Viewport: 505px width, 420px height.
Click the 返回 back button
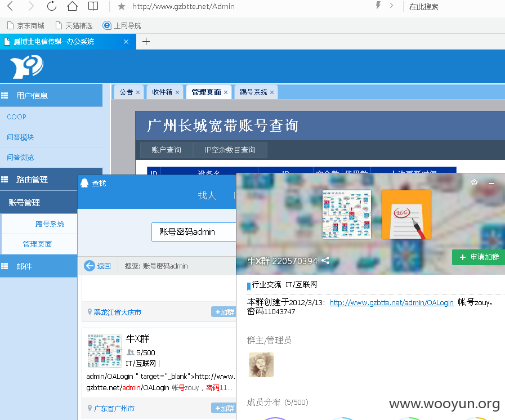tap(97, 266)
